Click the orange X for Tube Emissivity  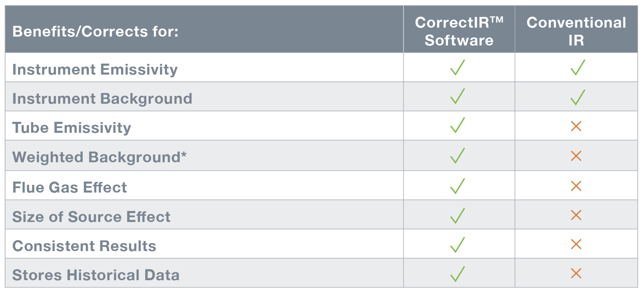pyautogui.click(x=576, y=126)
